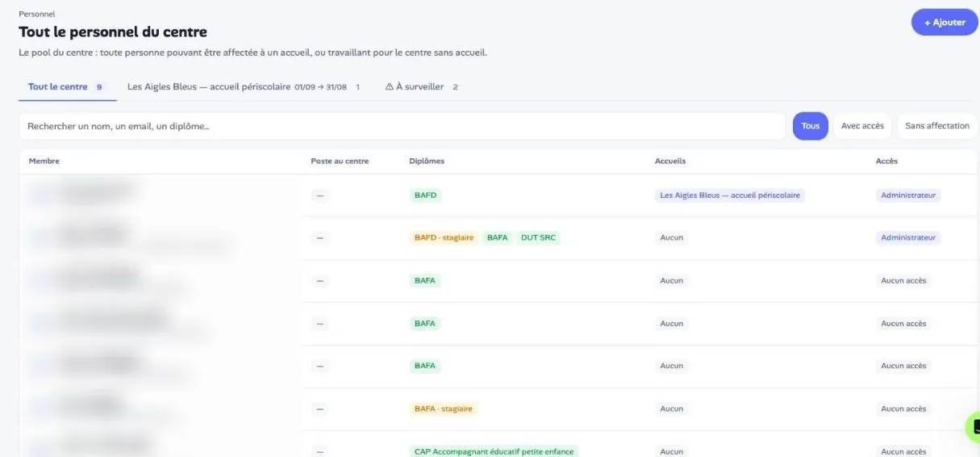Click CAP Accompagnant éducatif petite enfance badge
Screen dimensions: 980x457
(494, 451)
